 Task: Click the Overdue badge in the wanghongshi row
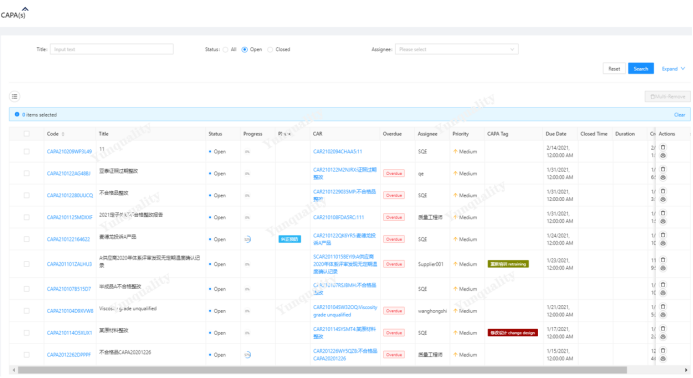click(394, 311)
